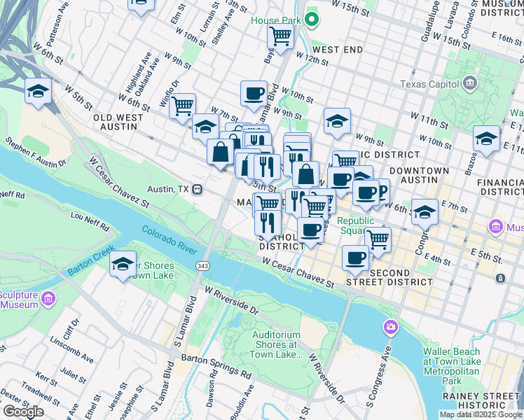
Task: Click the 'Cliff Dr' street label
Action: (x=71, y=329)
